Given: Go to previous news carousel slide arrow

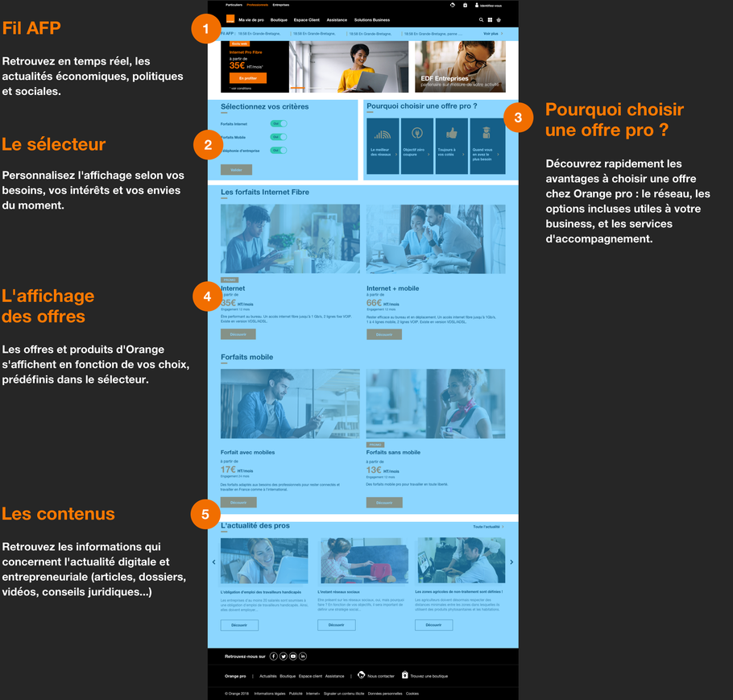Looking at the screenshot, I should pos(213,562).
